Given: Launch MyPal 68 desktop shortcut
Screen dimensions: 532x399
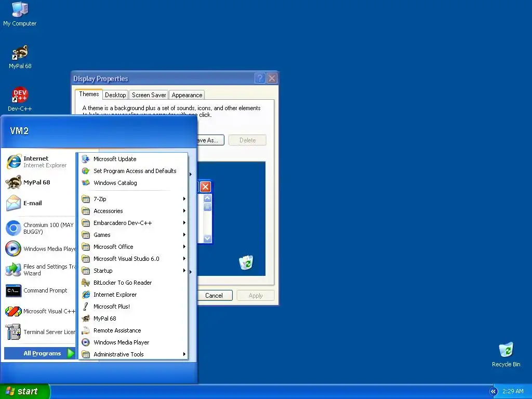Looking at the screenshot, I should pyautogui.click(x=20, y=57).
